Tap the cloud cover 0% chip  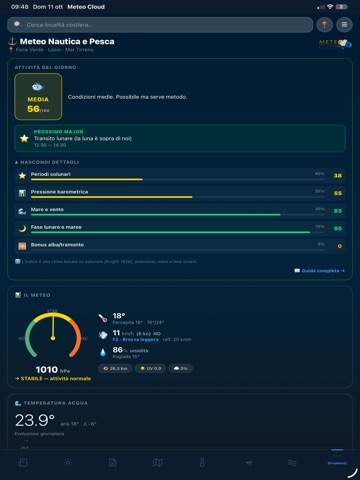(x=180, y=368)
